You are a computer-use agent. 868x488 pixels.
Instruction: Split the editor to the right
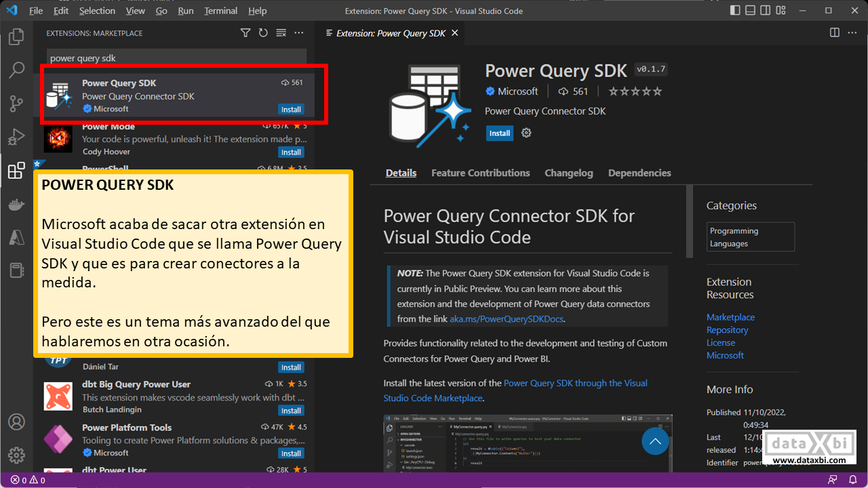835,33
